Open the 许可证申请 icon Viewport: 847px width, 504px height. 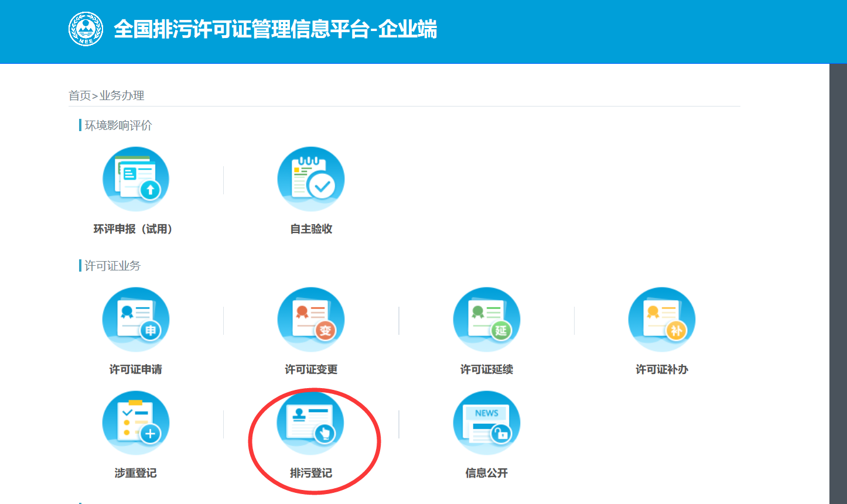click(136, 320)
